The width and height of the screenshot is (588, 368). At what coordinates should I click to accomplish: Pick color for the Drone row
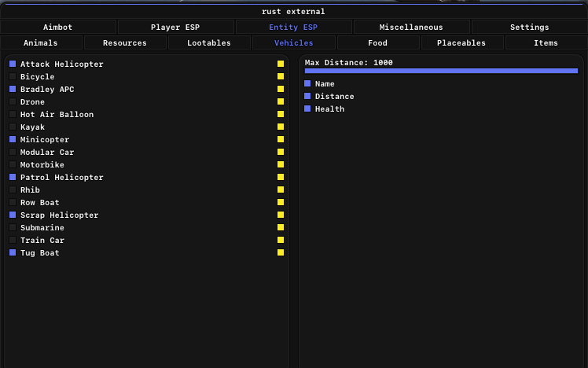tap(281, 101)
